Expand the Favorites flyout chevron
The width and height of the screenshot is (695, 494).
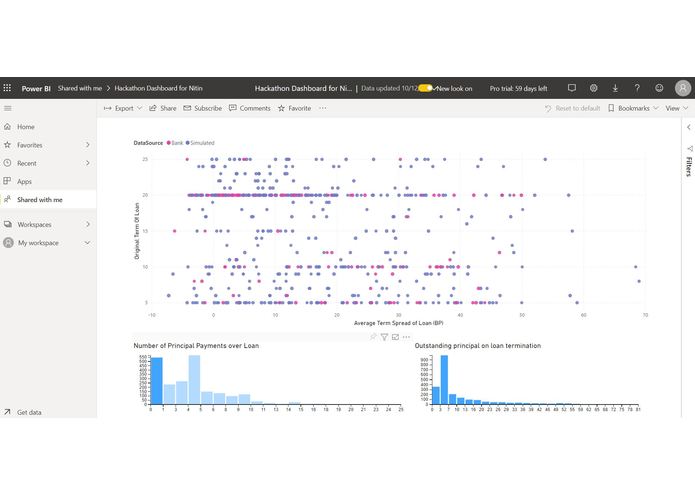point(88,145)
